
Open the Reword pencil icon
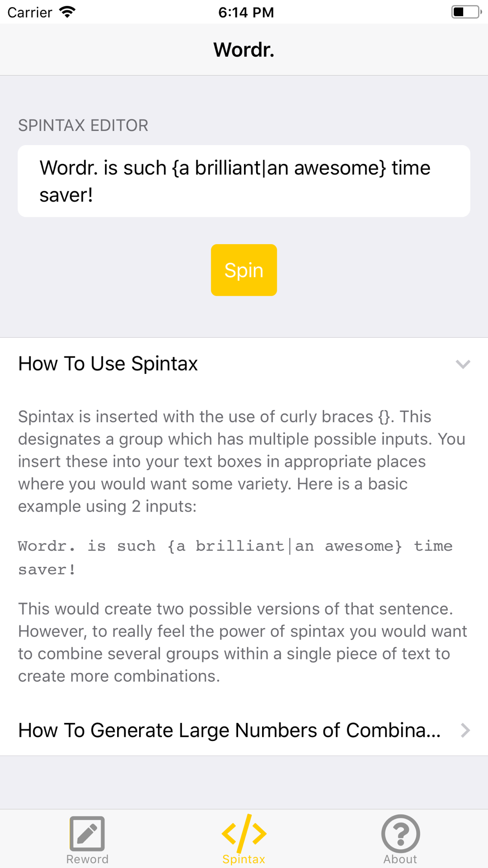(87, 833)
